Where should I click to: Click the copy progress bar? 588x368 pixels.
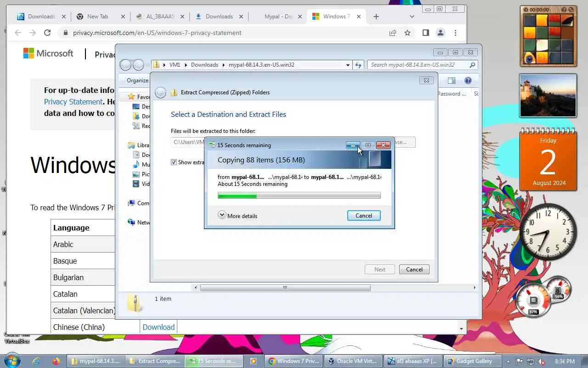[299, 195]
